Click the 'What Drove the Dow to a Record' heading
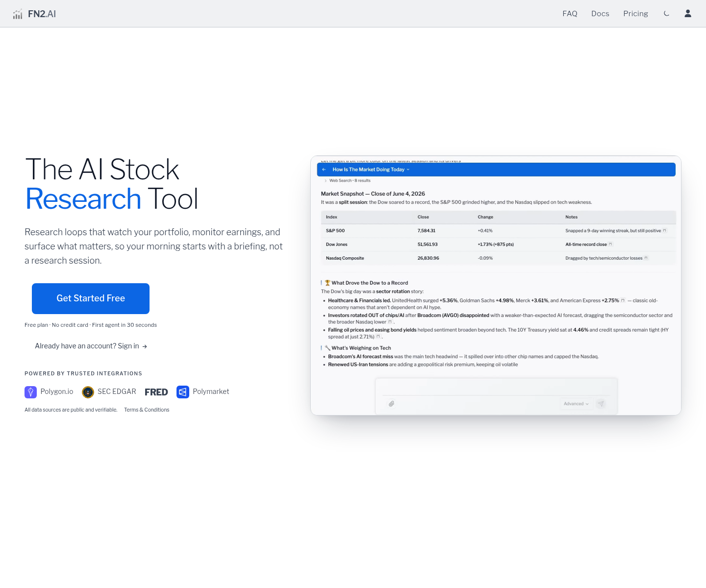Viewport: 706px width, 588px height. click(x=370, y=283)
